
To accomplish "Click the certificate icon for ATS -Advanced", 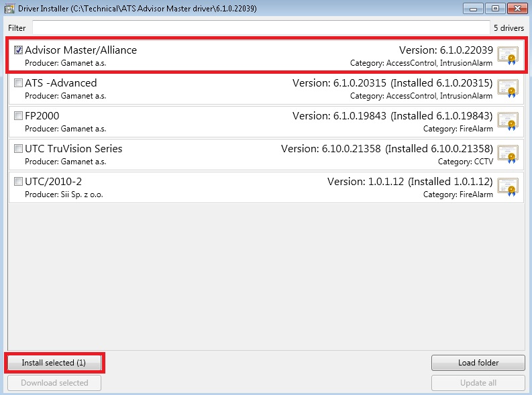I will 508,89.
